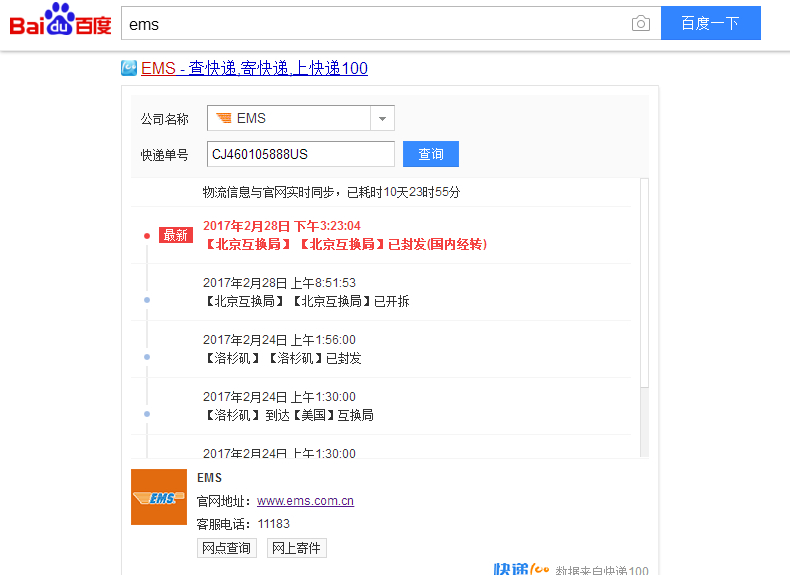
Task: Click the camera image search icon
Action: pyautogui.click(x=640, y=23)
